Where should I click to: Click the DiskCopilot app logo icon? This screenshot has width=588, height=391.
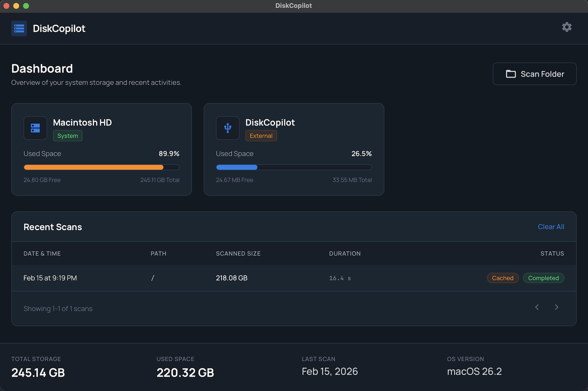click(x=19, y=28)
